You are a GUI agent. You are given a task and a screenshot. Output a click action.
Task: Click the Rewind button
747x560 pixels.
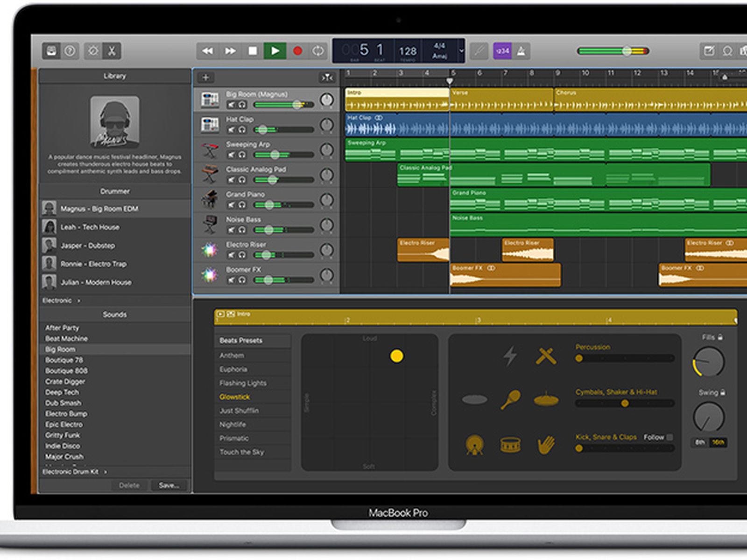click(208, 51)
